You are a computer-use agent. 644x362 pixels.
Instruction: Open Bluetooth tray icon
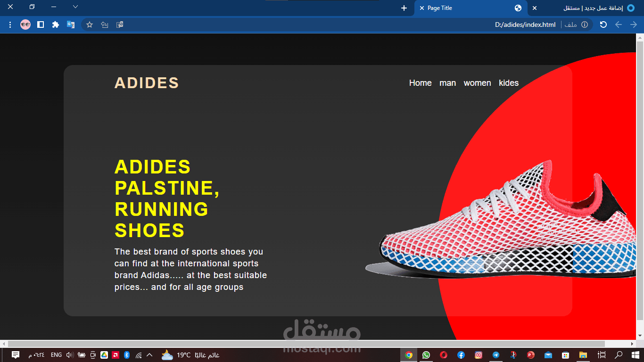[x=127, y=355]
